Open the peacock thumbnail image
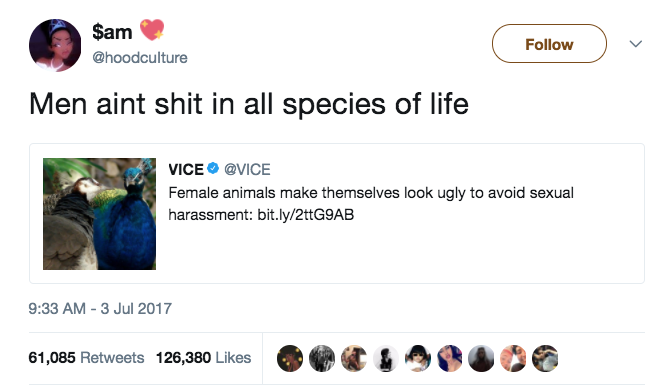 tap(99, 214)
